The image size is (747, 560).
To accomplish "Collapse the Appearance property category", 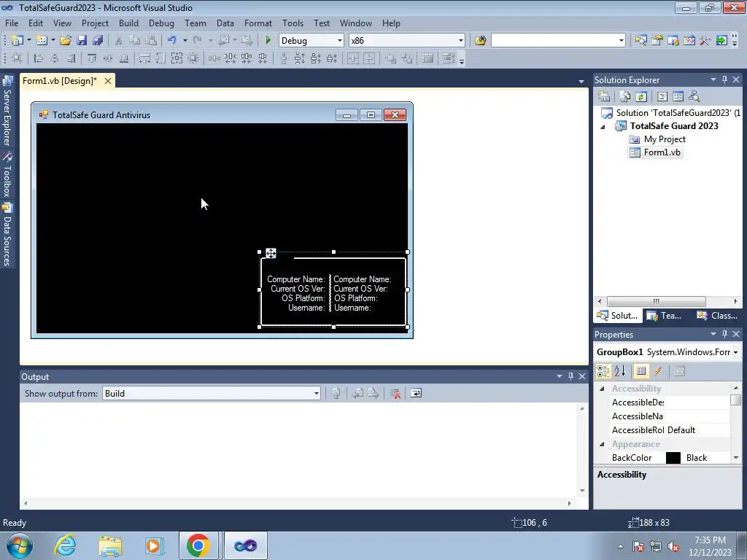I will pyautogui.click(x=602, y=444).
